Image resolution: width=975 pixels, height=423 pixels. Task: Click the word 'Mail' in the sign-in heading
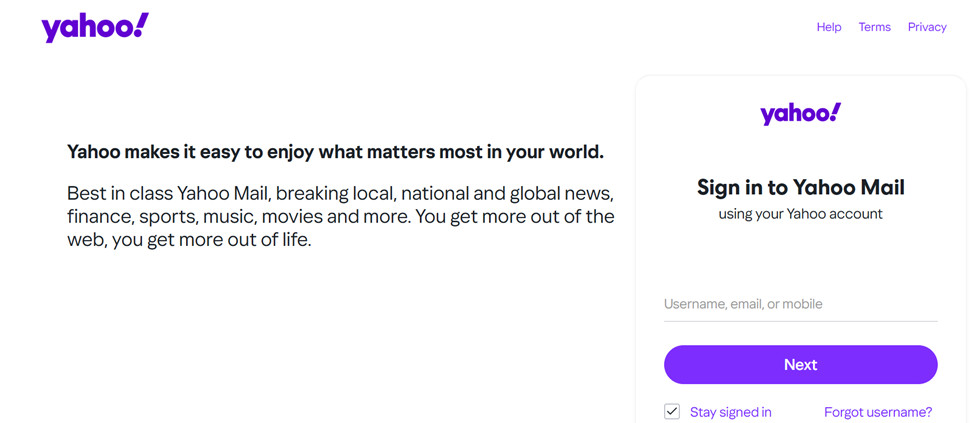[881, 187]
